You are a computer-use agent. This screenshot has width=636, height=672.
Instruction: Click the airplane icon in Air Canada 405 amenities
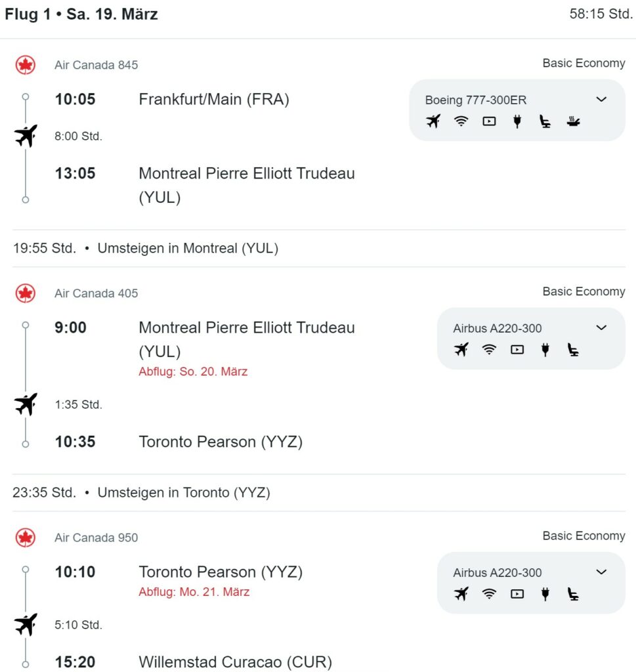461,350
